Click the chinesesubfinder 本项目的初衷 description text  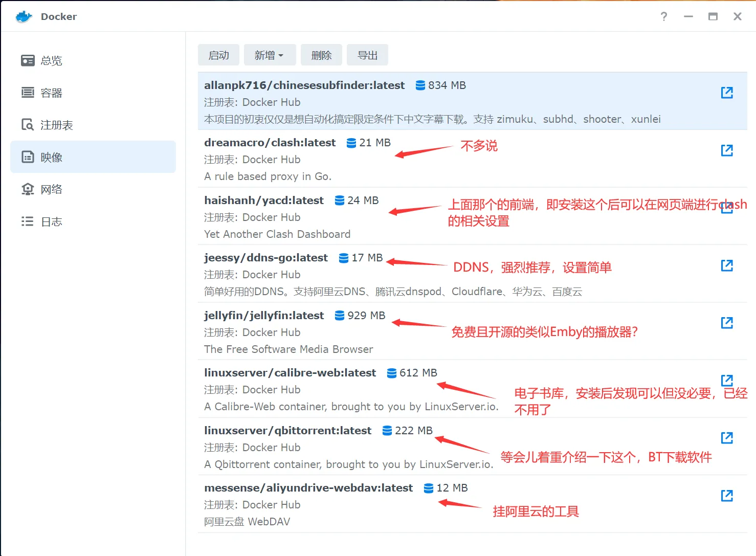tap(432, 119)
